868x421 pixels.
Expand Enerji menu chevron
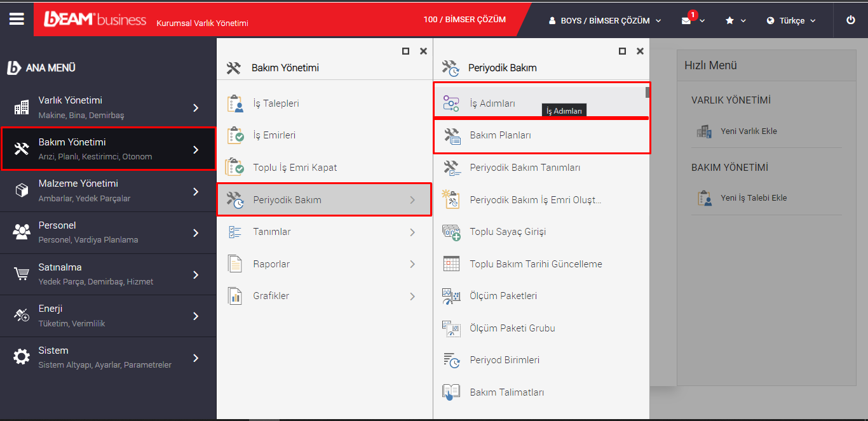(196, 316)
